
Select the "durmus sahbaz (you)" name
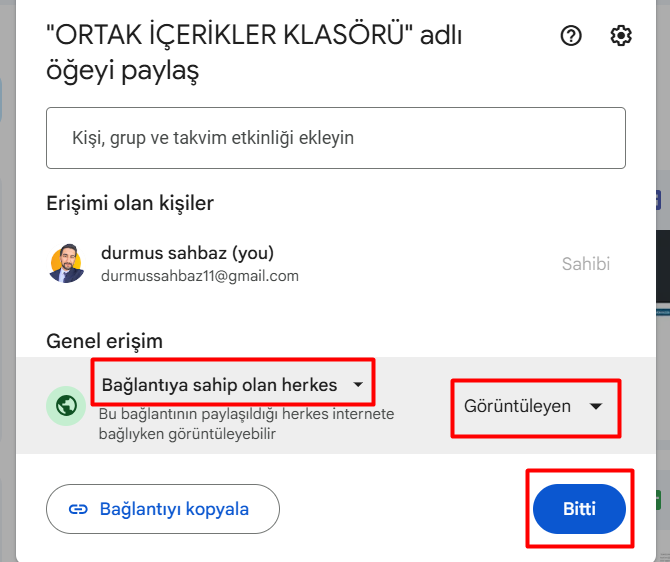(187, 253)
